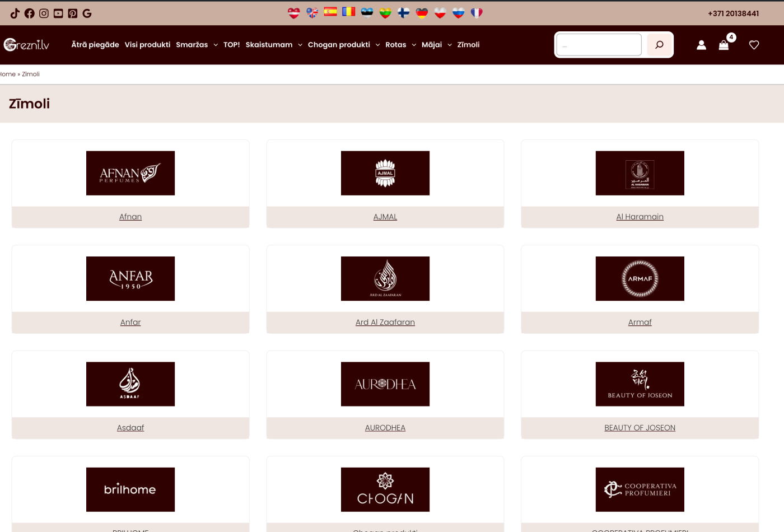Switch language using the Spanish flag

click(x=330, y=12)
